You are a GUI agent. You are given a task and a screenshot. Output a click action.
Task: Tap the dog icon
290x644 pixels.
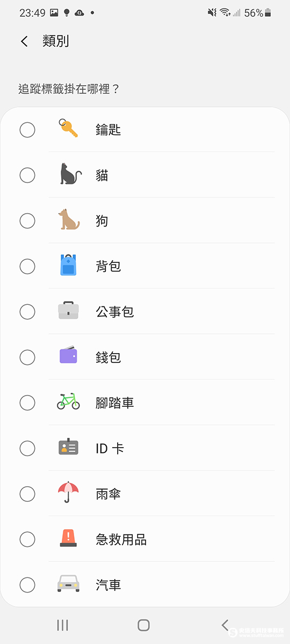tap(69, 220)
